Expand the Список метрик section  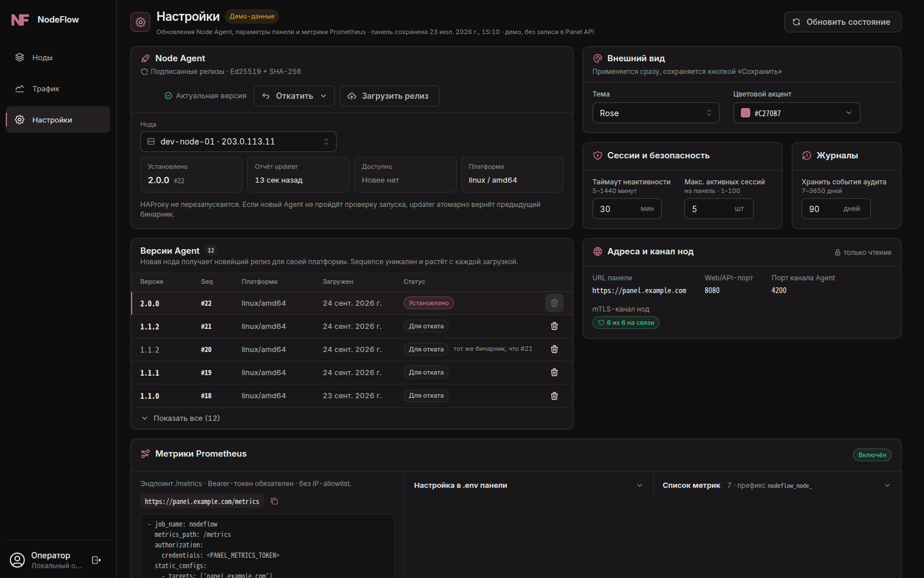click(777, 486)
